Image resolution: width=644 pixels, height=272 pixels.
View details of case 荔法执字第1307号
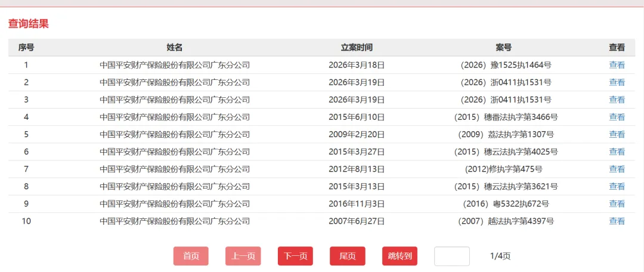(617, 134)
